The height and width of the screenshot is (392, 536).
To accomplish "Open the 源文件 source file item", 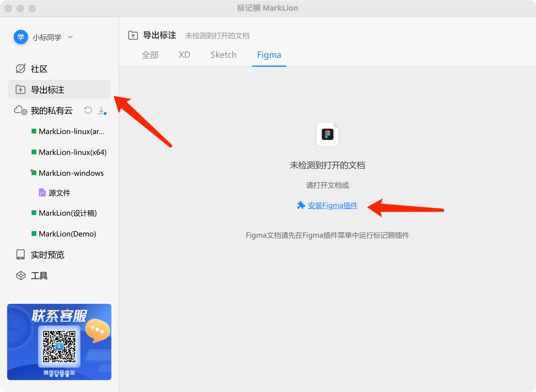I will tap(59, 193).
